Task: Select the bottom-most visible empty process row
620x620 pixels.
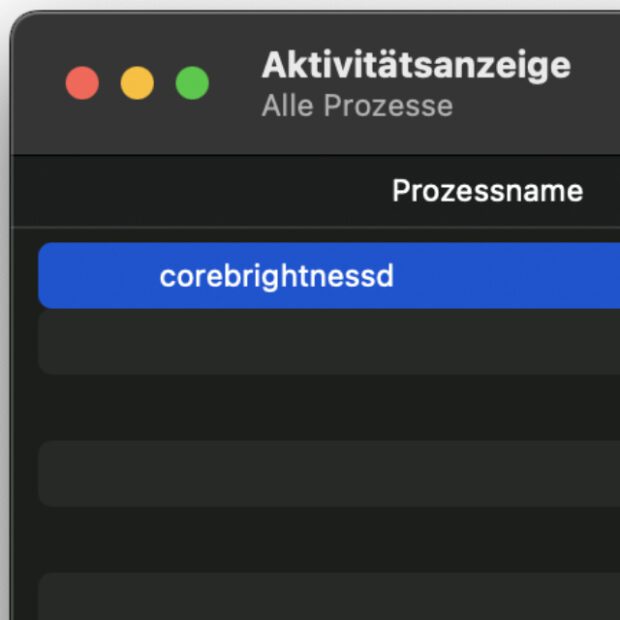Action: click(x=329, y=598)
